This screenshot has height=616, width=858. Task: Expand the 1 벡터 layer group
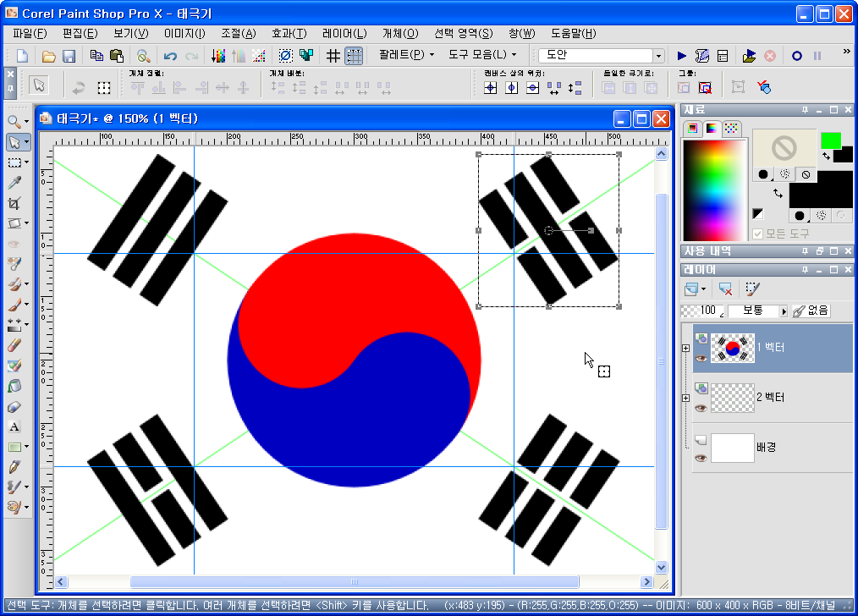tap(685, 348)
